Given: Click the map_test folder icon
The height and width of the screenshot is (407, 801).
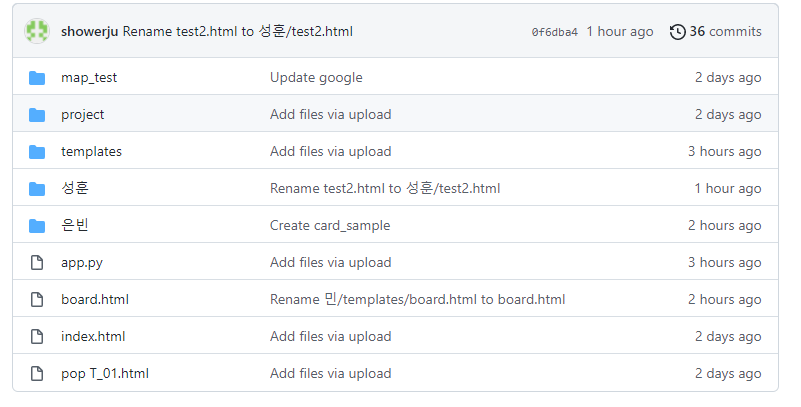Looking at the screenshot, I should [38, 78].
